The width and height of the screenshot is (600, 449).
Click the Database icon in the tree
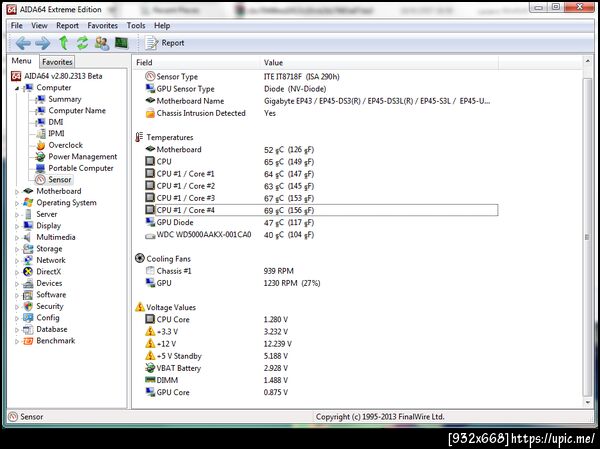pyautogui.click(x=28, y=329)
